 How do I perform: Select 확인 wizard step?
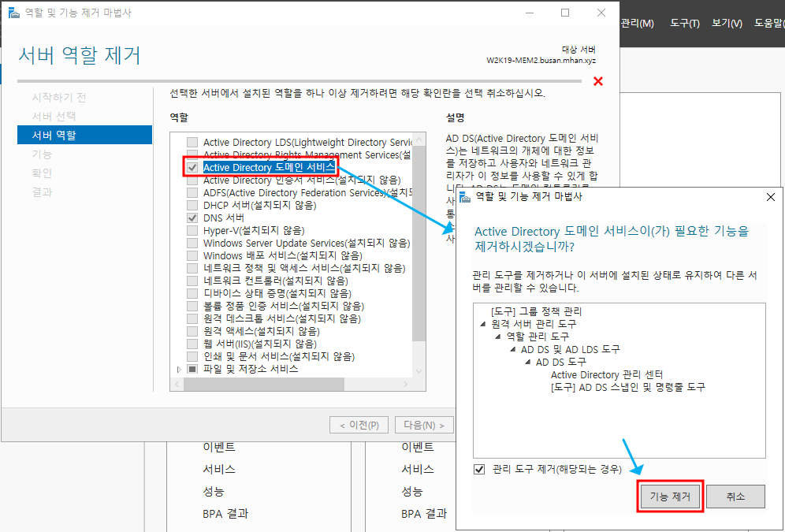tap(42, 173)
